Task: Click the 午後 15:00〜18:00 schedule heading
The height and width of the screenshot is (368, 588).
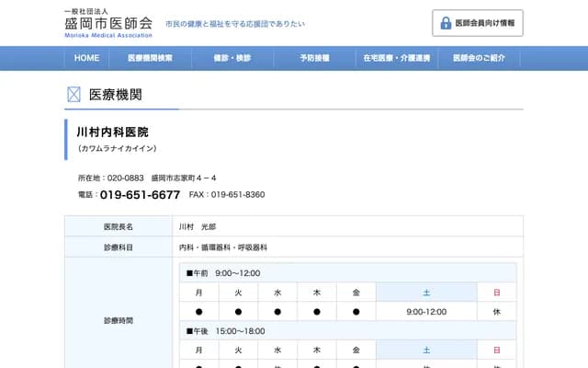Action: point(225,331)
